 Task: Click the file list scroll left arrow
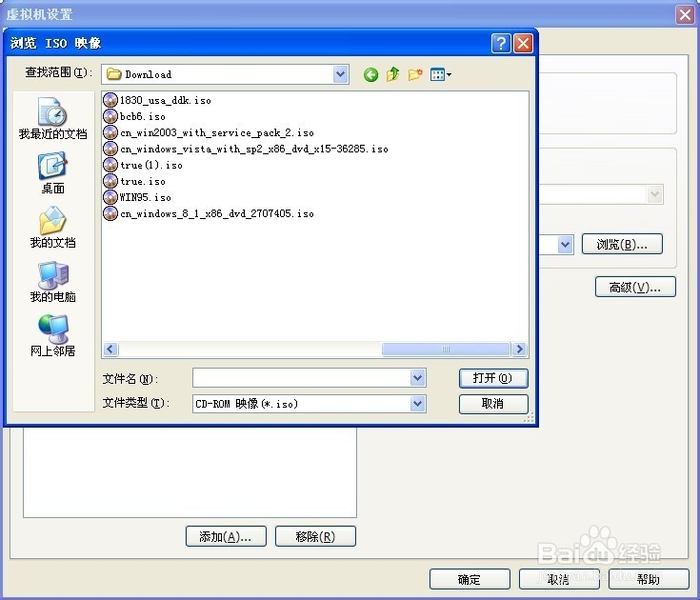click(x=110, y=349)
